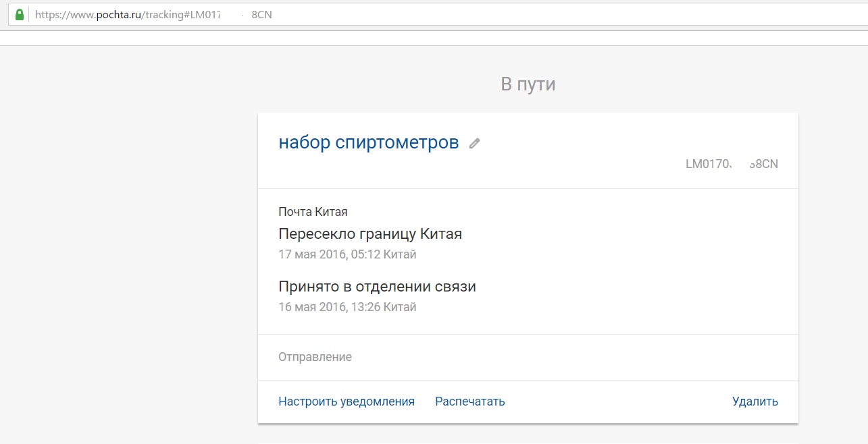868x444 pixels.
Task: Click 'Принято в отделении связи' status
Action: [x=377, y=287]
